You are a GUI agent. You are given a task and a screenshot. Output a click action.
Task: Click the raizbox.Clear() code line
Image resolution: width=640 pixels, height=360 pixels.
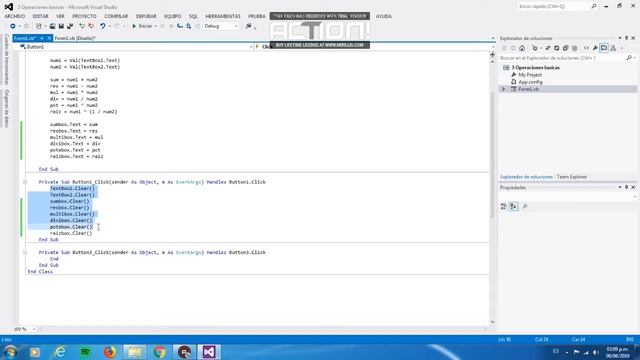71,233
